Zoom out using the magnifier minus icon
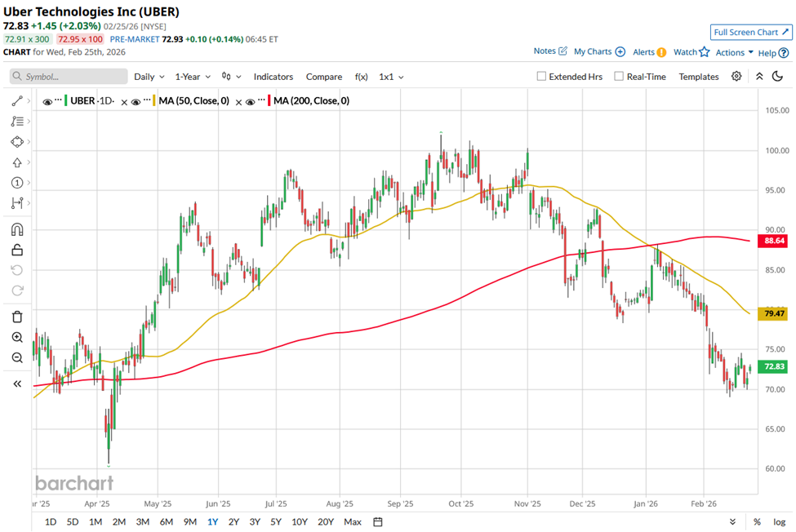 point(16,357)
